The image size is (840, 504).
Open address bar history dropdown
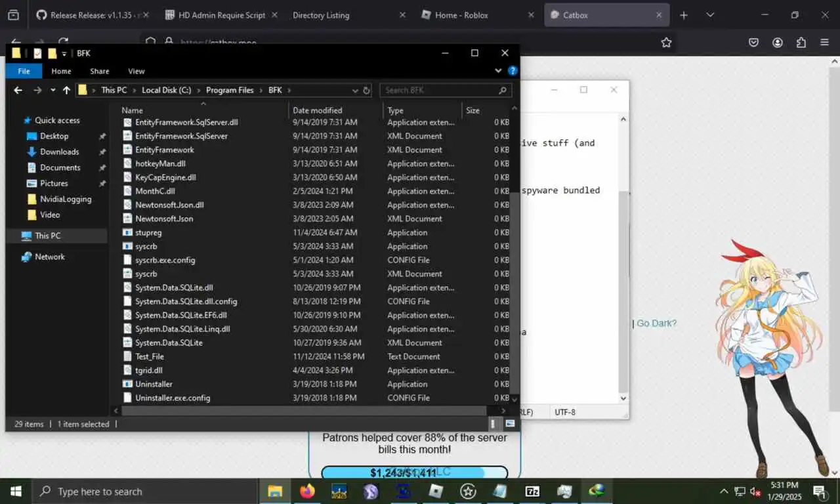(355, 91)
